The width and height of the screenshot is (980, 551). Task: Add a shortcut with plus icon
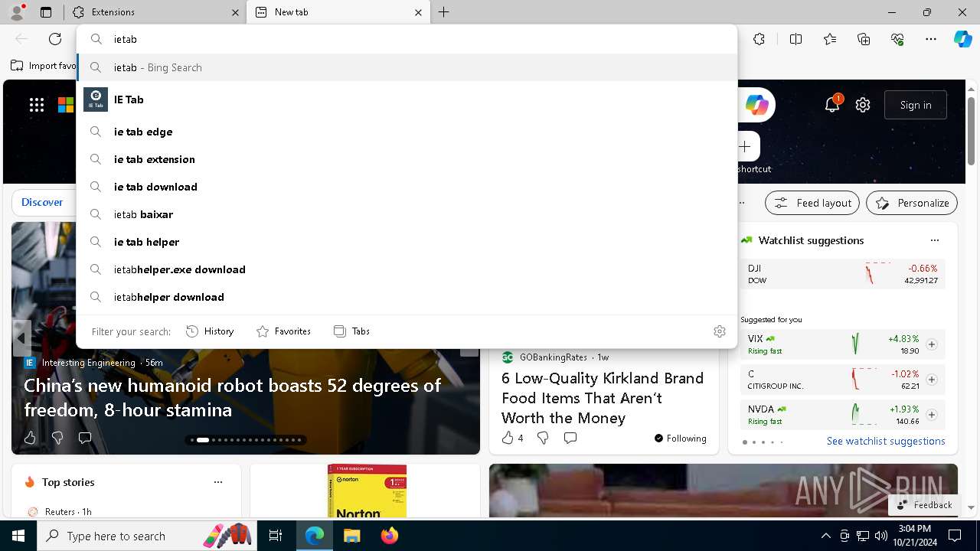(745, 146)
